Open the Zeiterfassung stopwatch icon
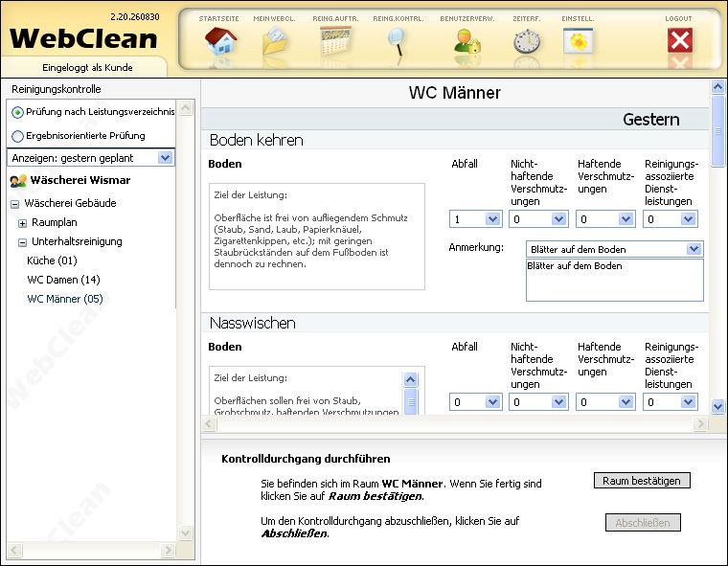The width and height of the screenshot is (728, 566). tap(526, 41)
